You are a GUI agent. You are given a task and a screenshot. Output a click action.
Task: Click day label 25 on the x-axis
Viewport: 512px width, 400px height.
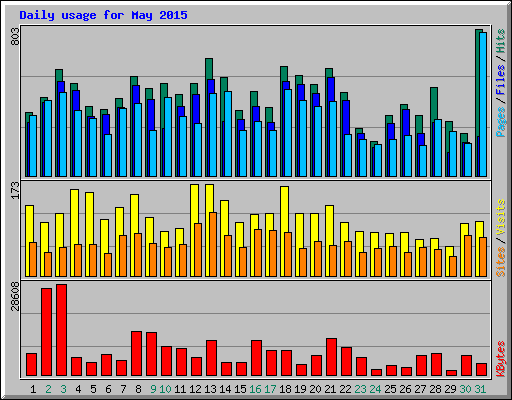point(390,389)
